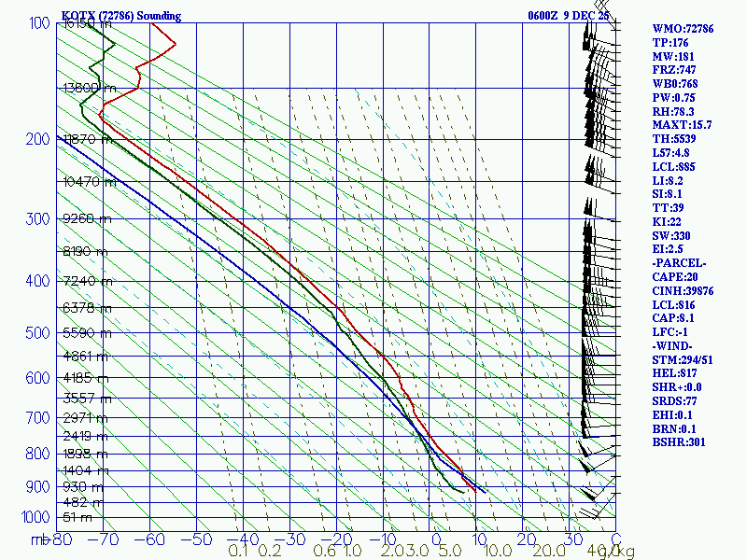747x560 pixels.
Task: Click the '2419 m' height label
Action: 85,436
